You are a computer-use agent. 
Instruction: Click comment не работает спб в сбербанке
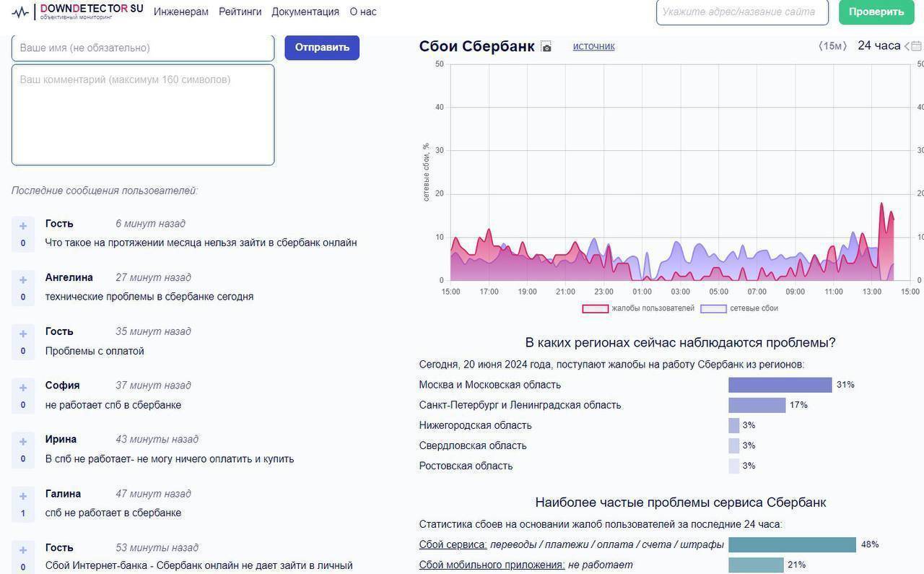pyautogui.click(x=113, y=405)
